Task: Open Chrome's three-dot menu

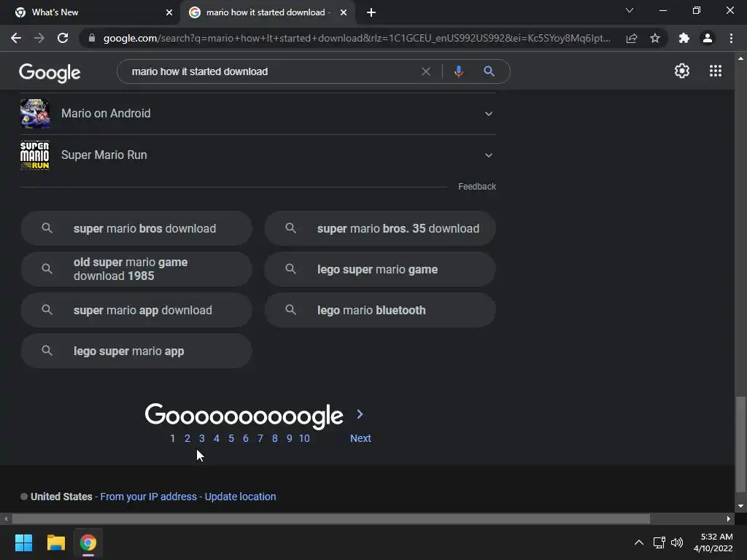Action: click(731, 38)
